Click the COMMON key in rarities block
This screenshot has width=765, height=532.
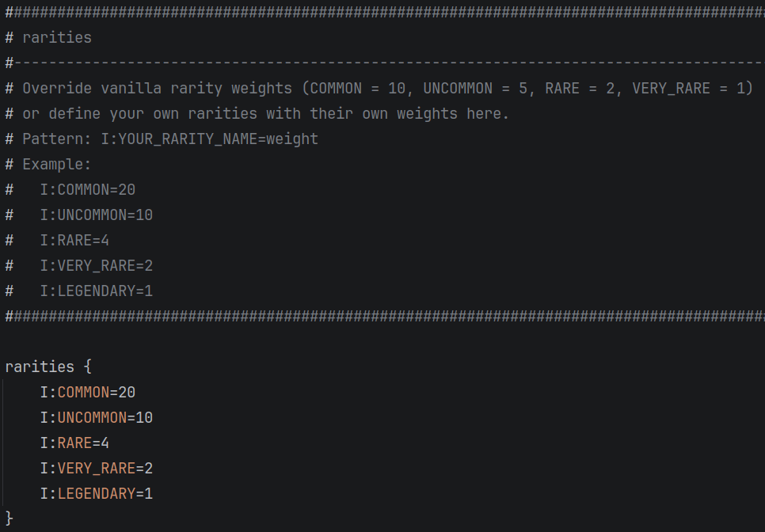tap(83, 393)
